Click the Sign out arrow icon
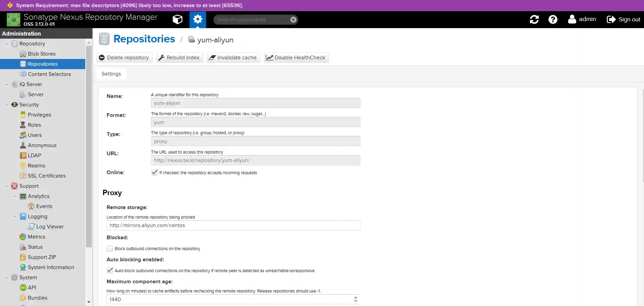Image resolution: width=644 pixels, height=306 pixels. click(611, 19)
